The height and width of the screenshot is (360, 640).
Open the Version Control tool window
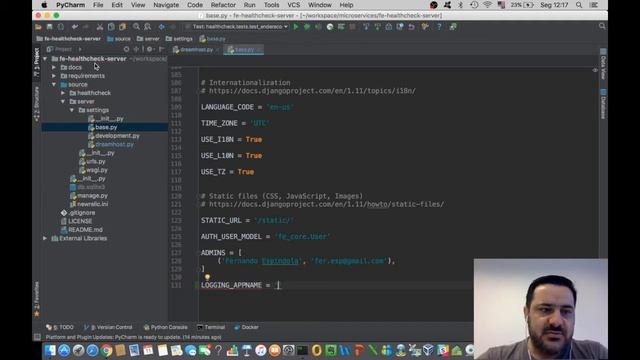pyautogui.click(x=108, y=327)
